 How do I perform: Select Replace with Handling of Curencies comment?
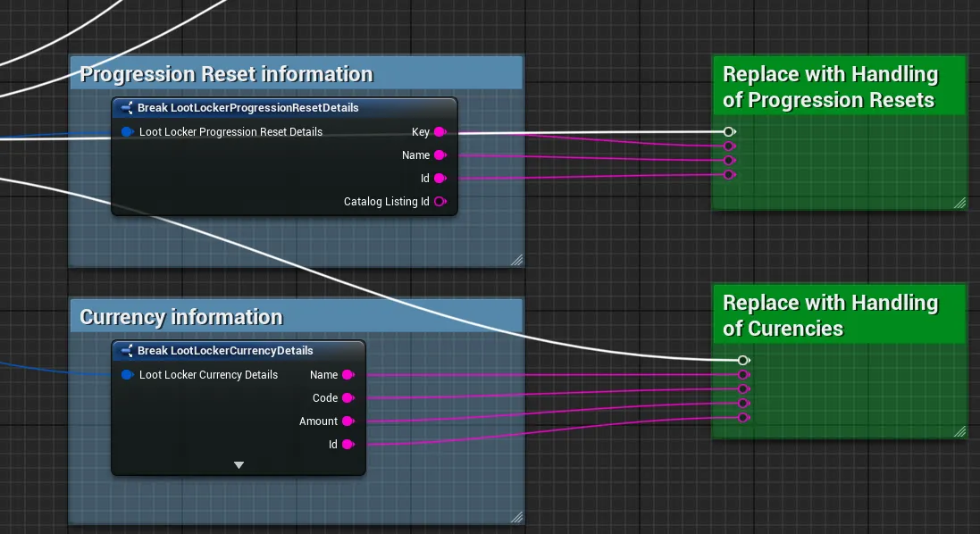coord(840,315)
